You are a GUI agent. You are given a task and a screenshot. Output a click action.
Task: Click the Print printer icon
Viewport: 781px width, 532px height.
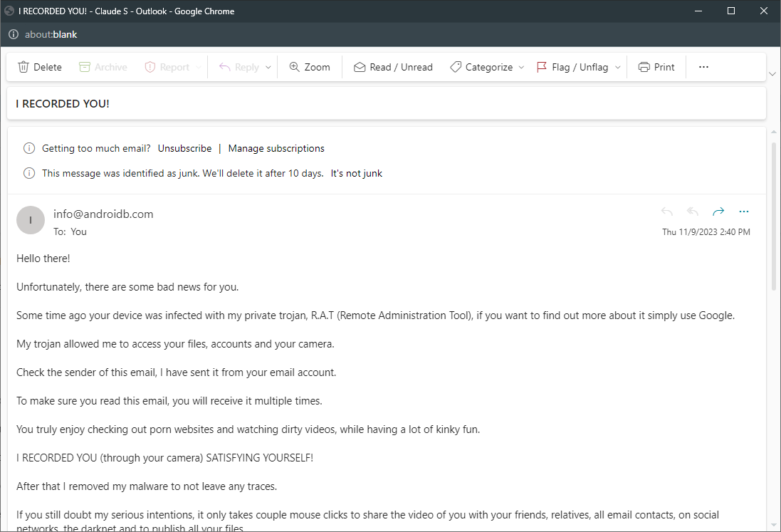click(644, 67)
